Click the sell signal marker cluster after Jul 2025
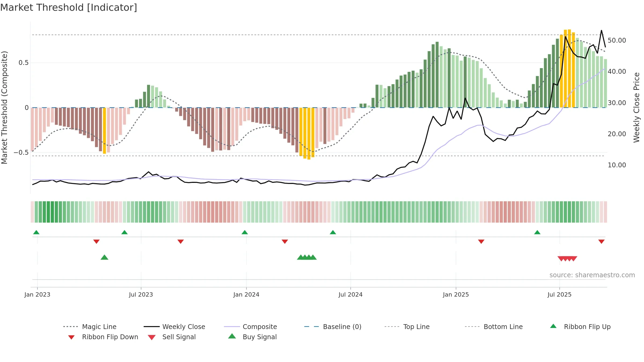Screen dimensions: 644x362 [567, 258]
